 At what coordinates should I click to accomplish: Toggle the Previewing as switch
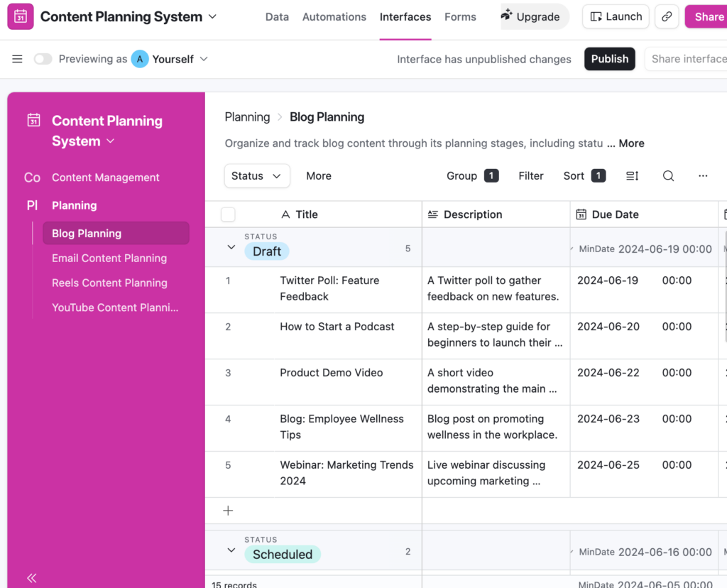[43, 59]
